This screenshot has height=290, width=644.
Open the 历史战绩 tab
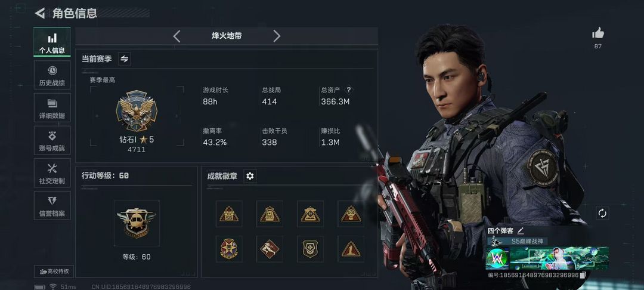52,75
